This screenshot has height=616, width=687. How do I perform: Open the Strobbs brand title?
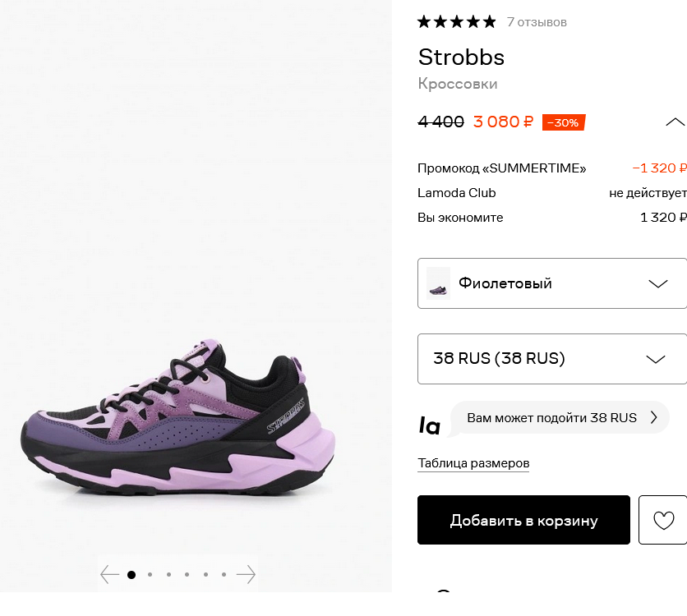point(461,57)
